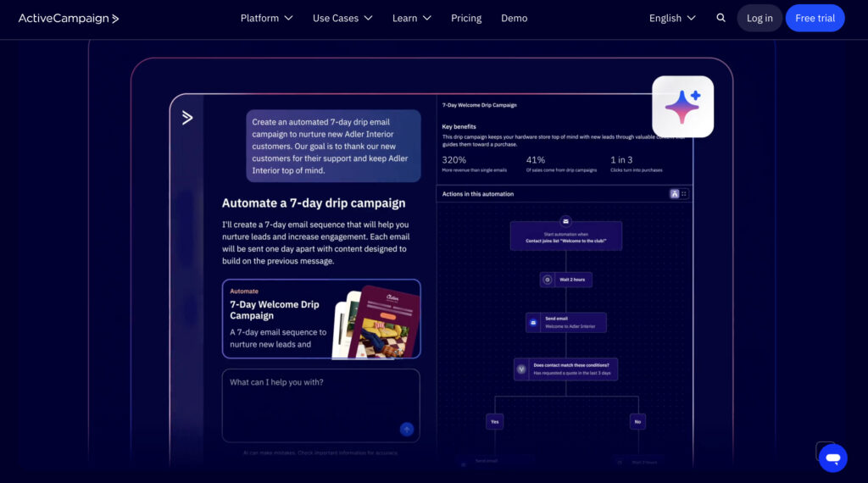Click the '7-Day Welcome Drip Campaign' panel title
868x483 pixels.
480,105
